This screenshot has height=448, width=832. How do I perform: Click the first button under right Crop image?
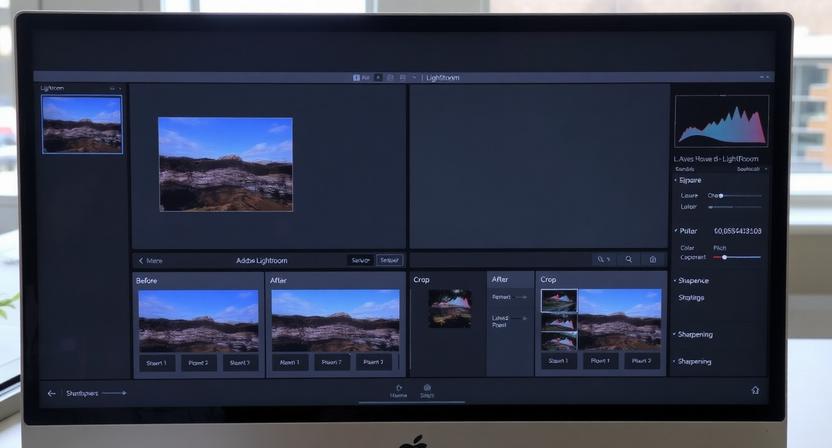(558, 361)
